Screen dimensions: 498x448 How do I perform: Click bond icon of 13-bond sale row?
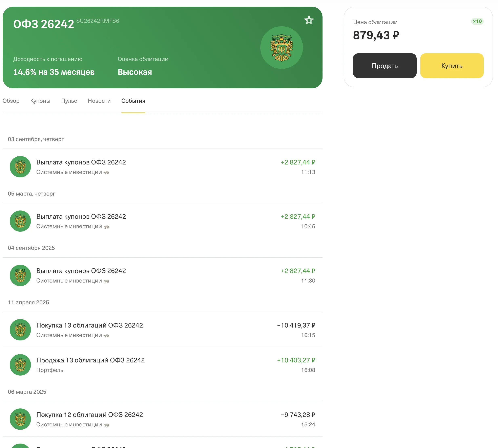(x=20, y=365)
